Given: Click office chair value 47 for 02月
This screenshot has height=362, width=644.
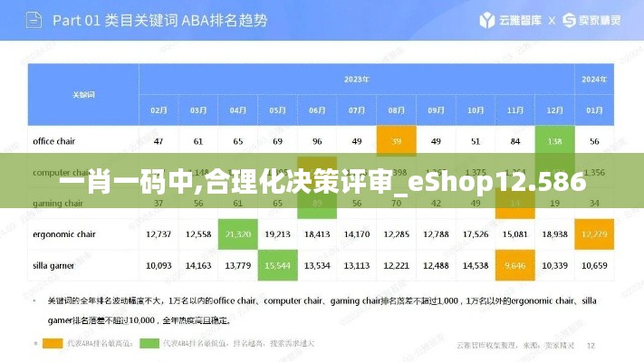Looking at the screenshot, I should pyautogui.click(x=159, y=141).
